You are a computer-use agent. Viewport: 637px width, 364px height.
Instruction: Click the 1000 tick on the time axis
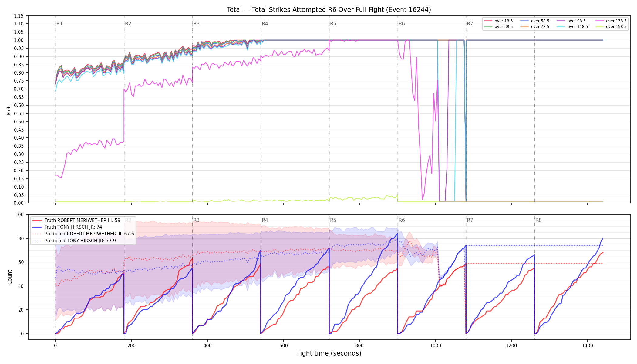coord(436,345)
